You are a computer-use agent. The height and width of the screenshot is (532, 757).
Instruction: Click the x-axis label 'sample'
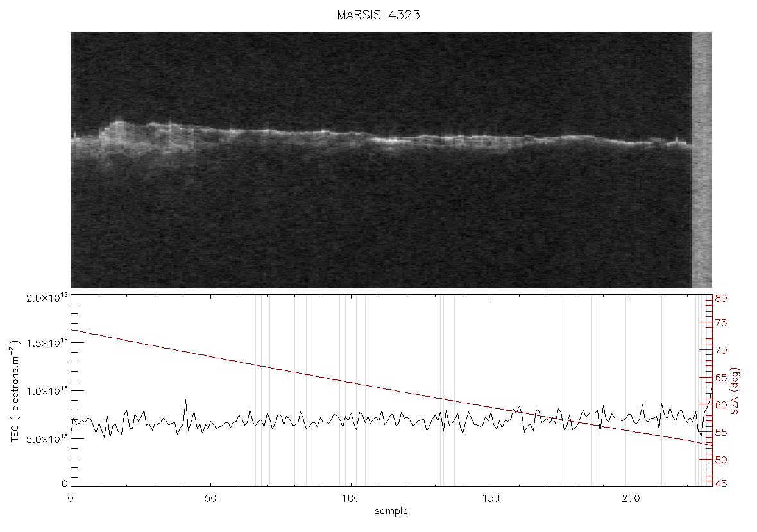[391, 511]
